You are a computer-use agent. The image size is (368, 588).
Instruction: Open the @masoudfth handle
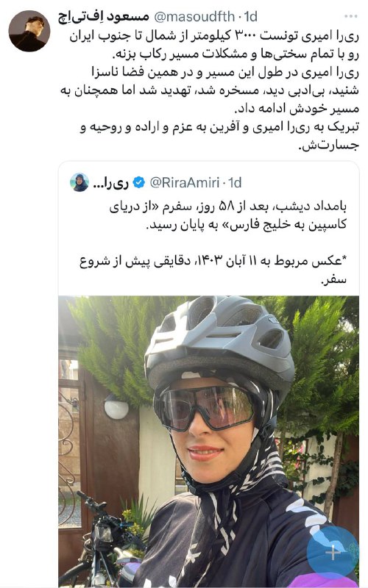194,17
